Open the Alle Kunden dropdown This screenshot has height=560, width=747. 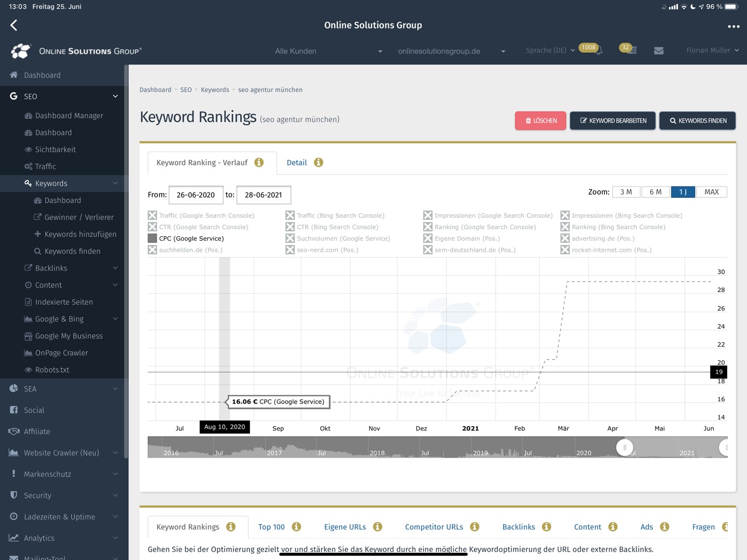click(328, 51)
